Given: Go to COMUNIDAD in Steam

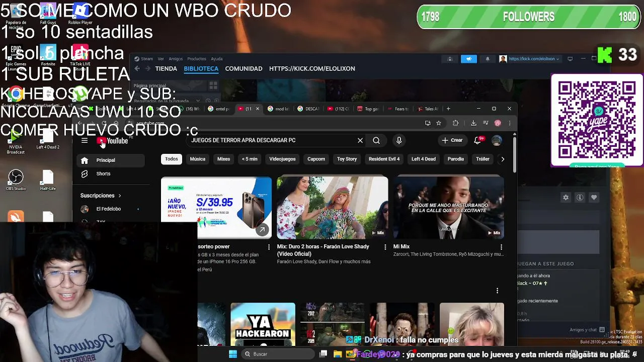Looking at the screenshot, I should pyautogui.click(x=244, y=69).
